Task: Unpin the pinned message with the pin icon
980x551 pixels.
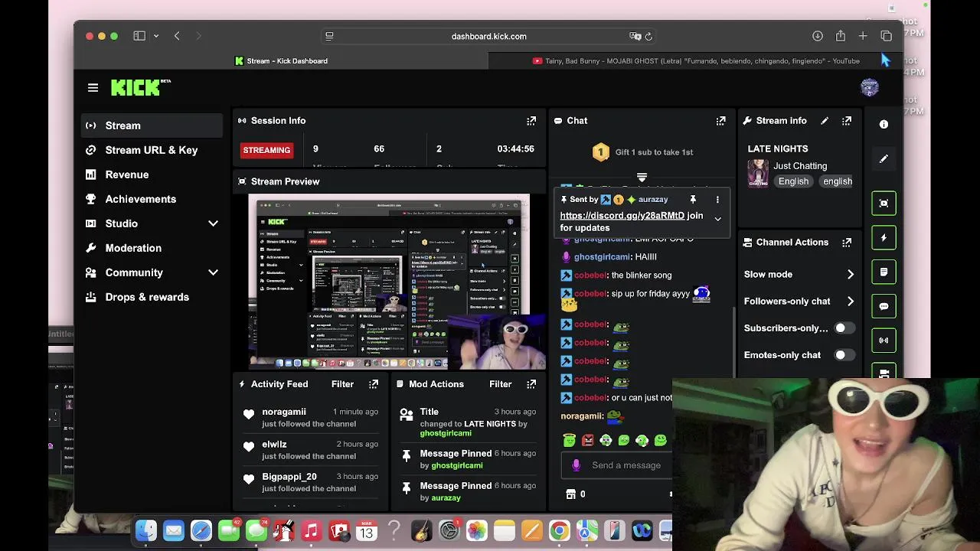Action: coord(693,200)
